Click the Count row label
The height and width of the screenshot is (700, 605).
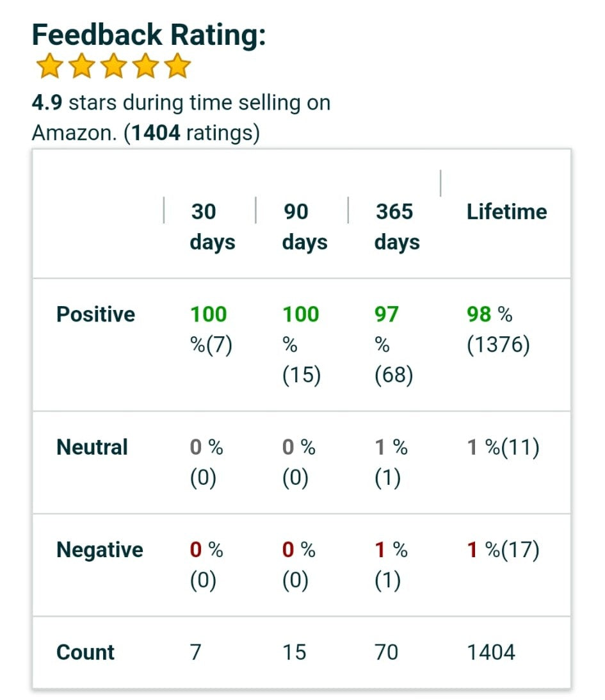point(86,652)
